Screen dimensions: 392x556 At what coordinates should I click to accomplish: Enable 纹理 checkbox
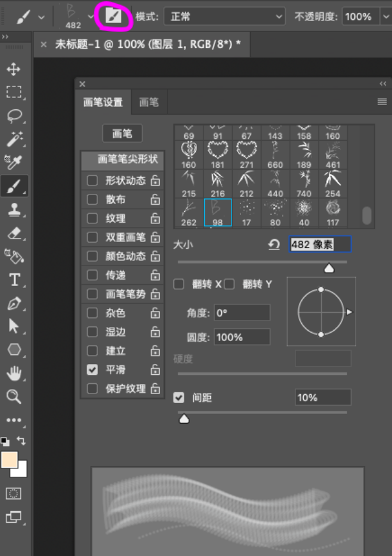92,218
